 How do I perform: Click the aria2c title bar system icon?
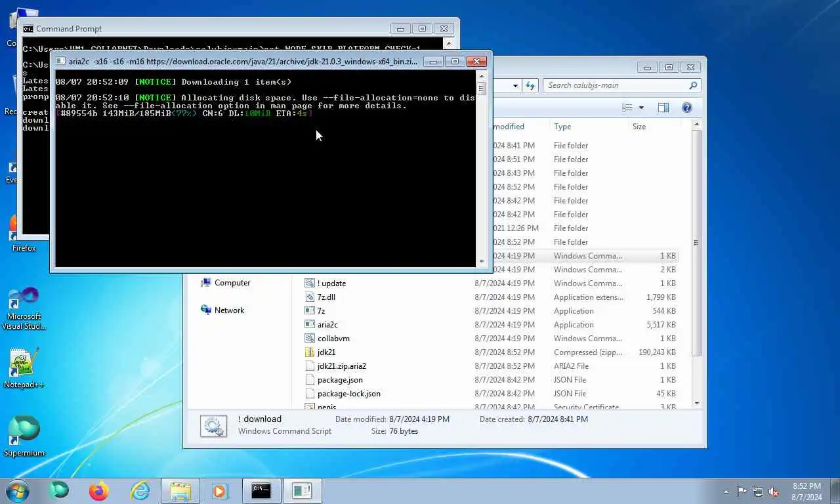(x=60, y=62)
